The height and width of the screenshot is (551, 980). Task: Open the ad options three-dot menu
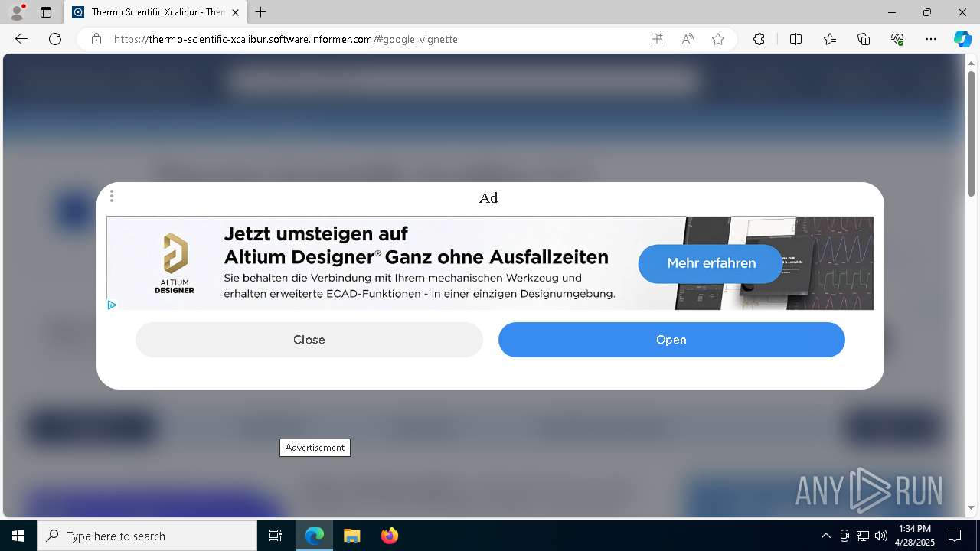click(x=112, y=196)
